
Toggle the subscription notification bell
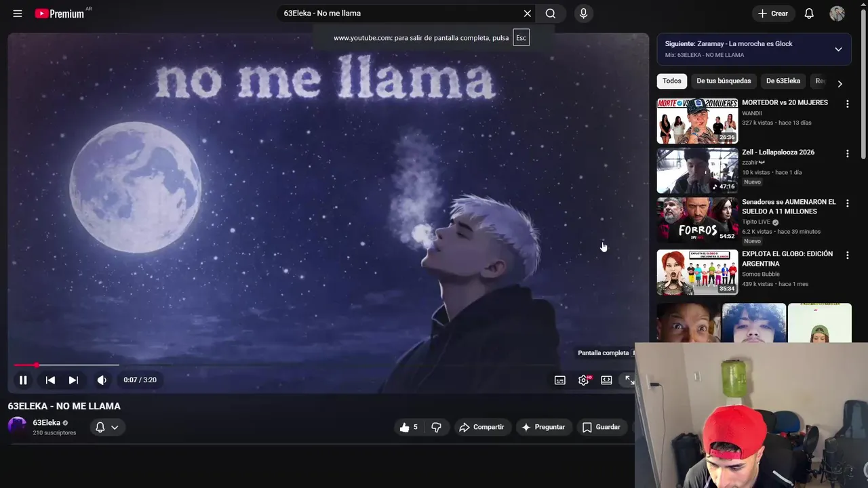coord(100,427)
